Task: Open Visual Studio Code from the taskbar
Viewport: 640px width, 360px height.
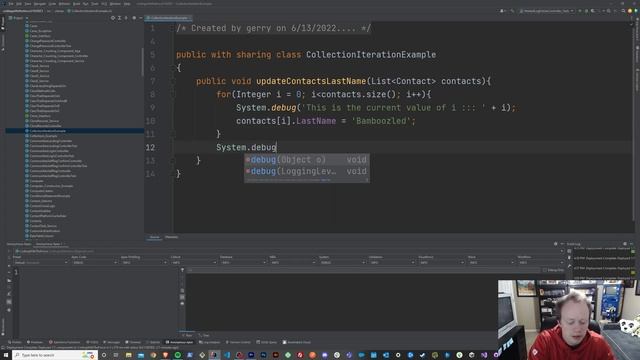Action: coord(227,355)
